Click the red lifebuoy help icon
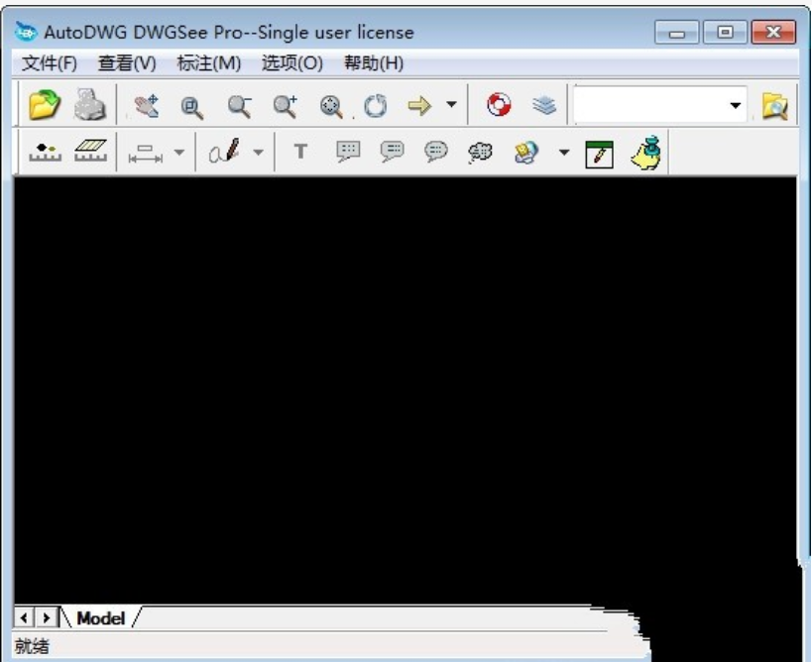This screenshot has height=662, width=812. point(499,105)
